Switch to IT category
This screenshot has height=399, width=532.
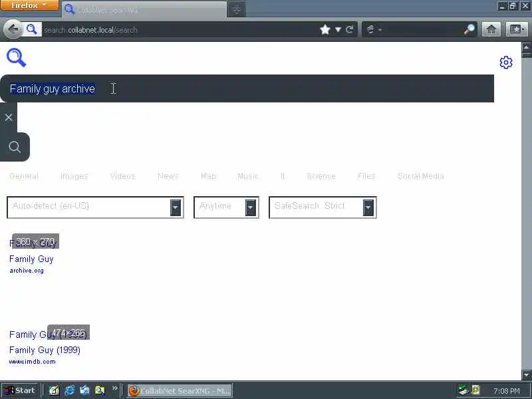click(x=283, y=176)
